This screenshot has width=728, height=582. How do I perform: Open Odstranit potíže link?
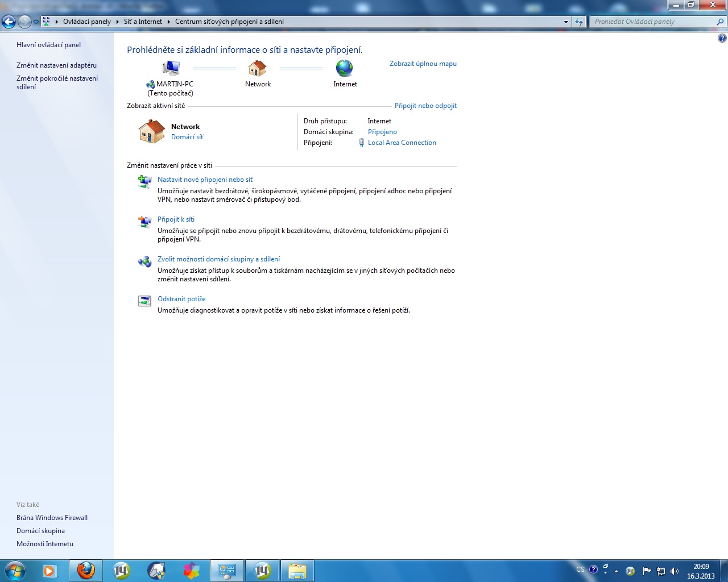(181, 299)
